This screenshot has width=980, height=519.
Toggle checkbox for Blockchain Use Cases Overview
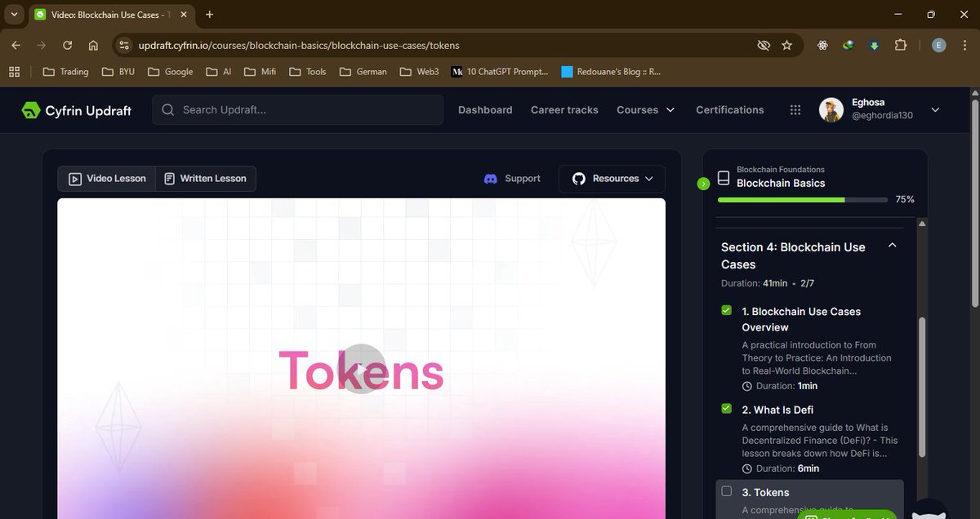tap(726, 310)
